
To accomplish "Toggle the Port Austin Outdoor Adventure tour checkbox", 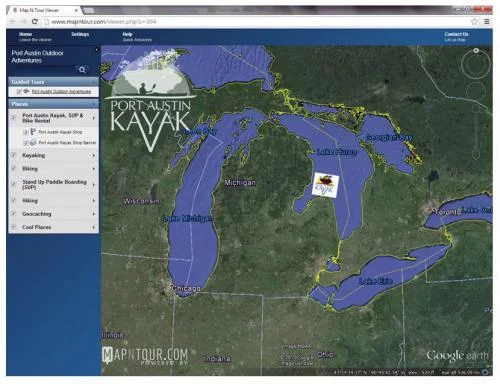I will click(x=19, y=91).
